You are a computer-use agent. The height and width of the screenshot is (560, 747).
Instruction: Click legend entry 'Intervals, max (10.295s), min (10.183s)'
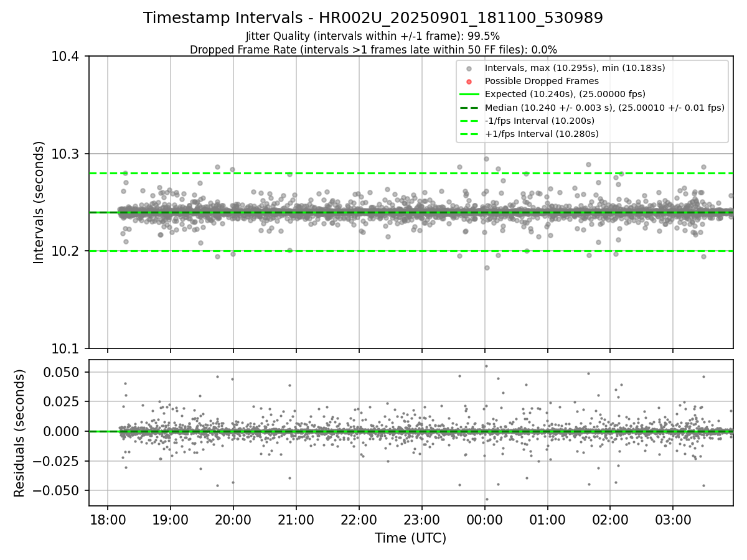coord(575,68)
